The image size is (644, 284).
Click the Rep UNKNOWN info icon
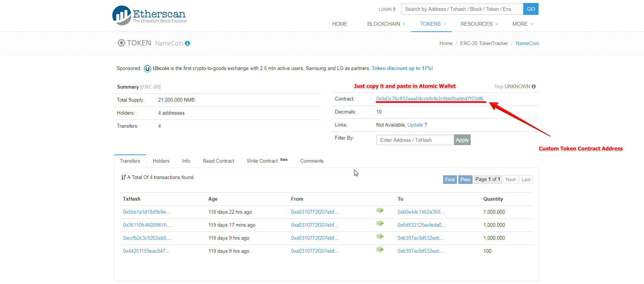click(x=534, y=86)
